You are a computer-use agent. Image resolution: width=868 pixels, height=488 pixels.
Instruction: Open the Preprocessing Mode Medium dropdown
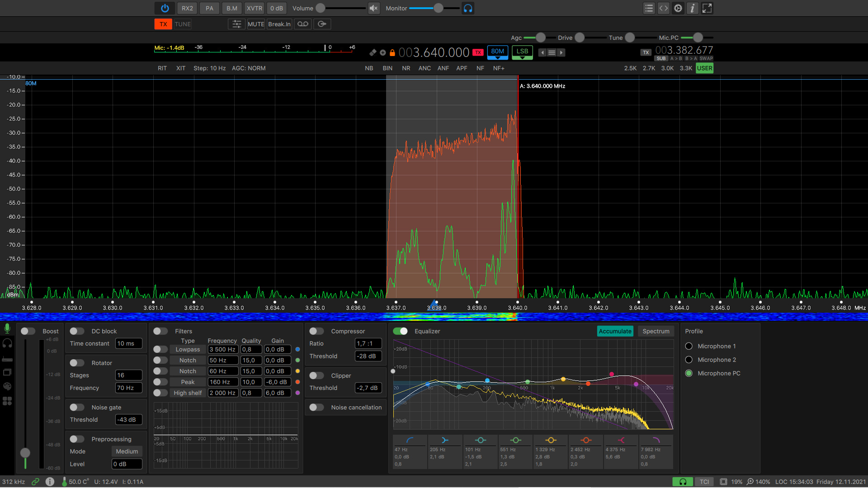[127, 451]
